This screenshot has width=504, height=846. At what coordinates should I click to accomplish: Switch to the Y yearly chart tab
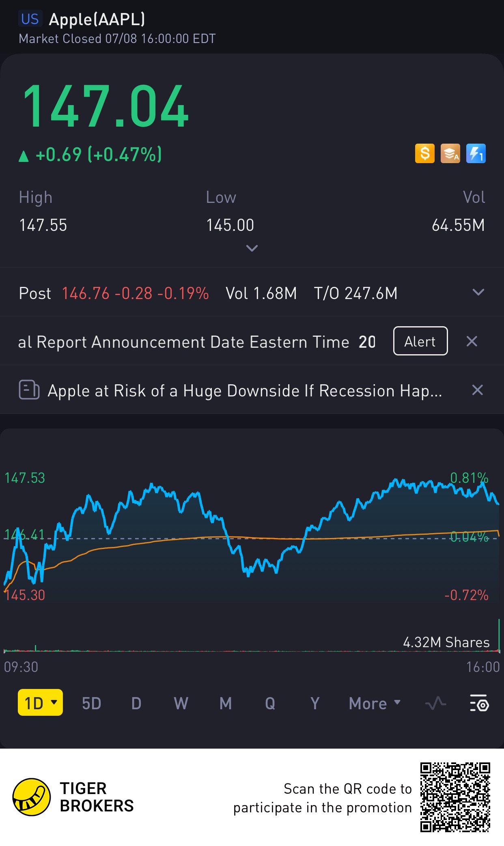pyautogui.click(x=315, y=703)
